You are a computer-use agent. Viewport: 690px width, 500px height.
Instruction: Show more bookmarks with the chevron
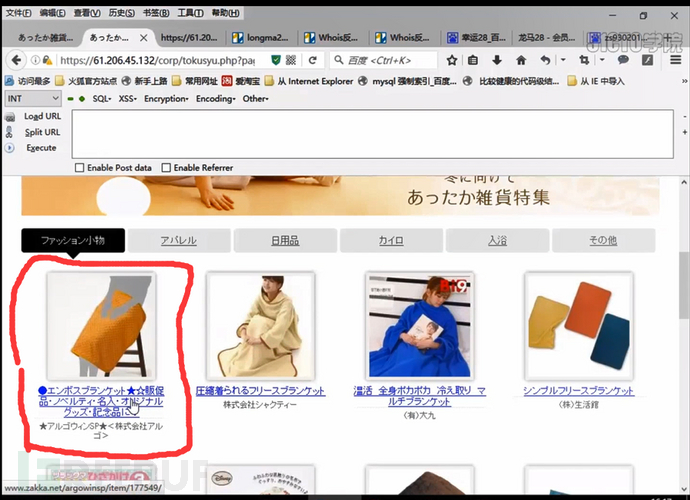click(x=684, y=81)
